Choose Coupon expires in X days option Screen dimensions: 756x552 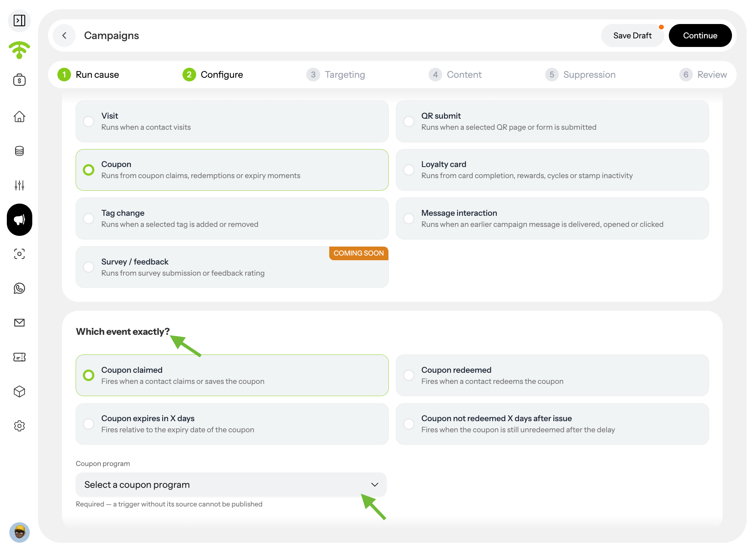coord(232,424)
